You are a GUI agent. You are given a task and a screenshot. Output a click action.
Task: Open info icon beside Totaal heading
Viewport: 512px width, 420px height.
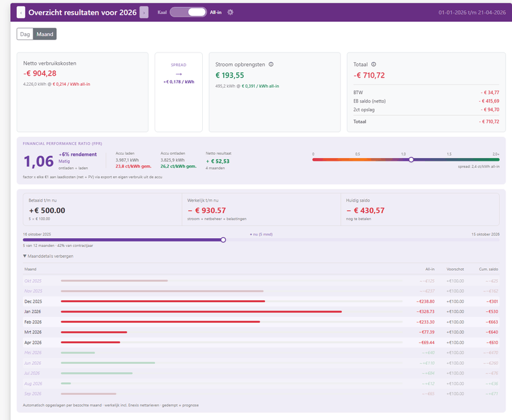pyautogui.click(x=374, y=64)
